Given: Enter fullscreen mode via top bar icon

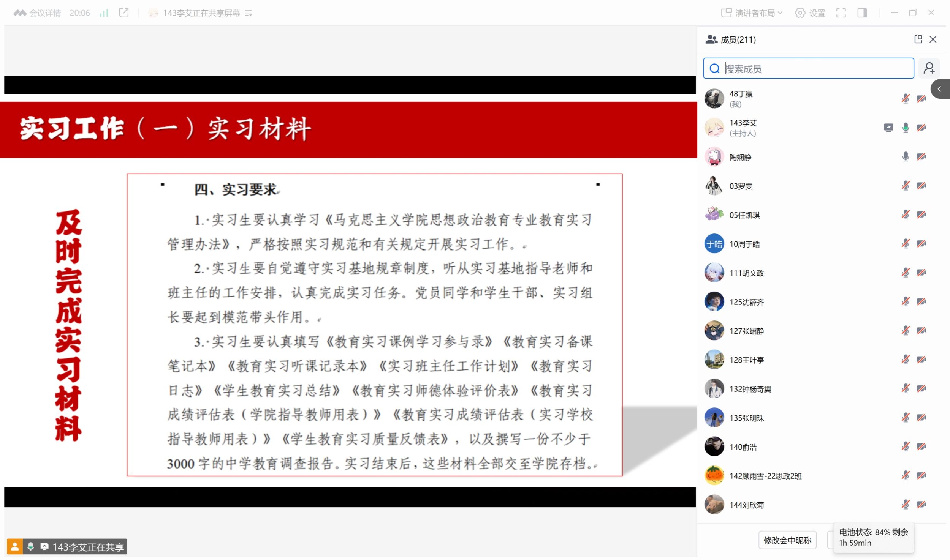Looking at the screenshot, I should coord(841,13).
